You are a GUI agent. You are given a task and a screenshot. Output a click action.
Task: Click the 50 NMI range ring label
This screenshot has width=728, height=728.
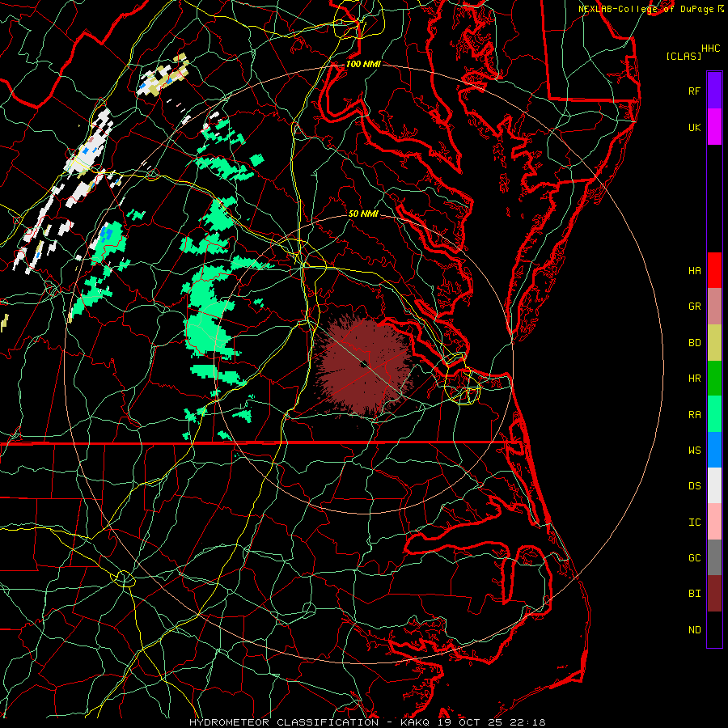click(363, 214)
